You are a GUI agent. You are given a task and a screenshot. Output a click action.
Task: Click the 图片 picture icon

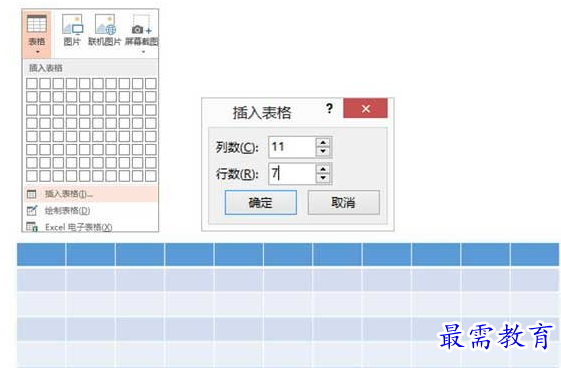72,24
